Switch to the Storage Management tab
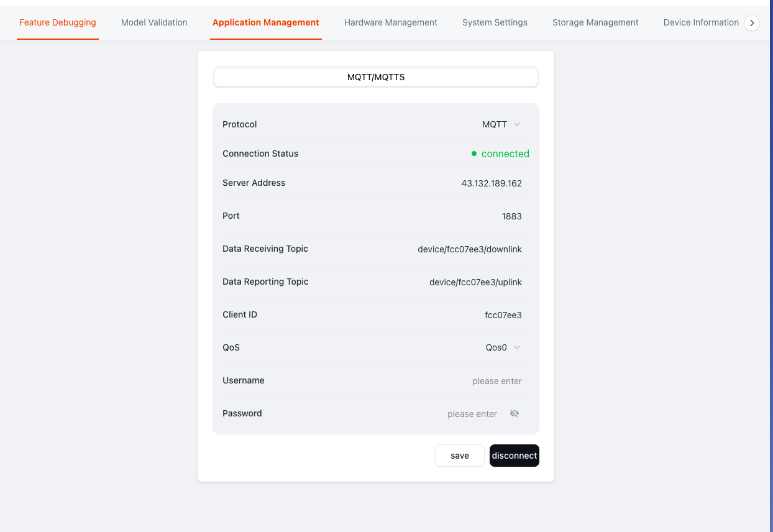This screenshot has width=773, height=532. (x=595, y=22)
